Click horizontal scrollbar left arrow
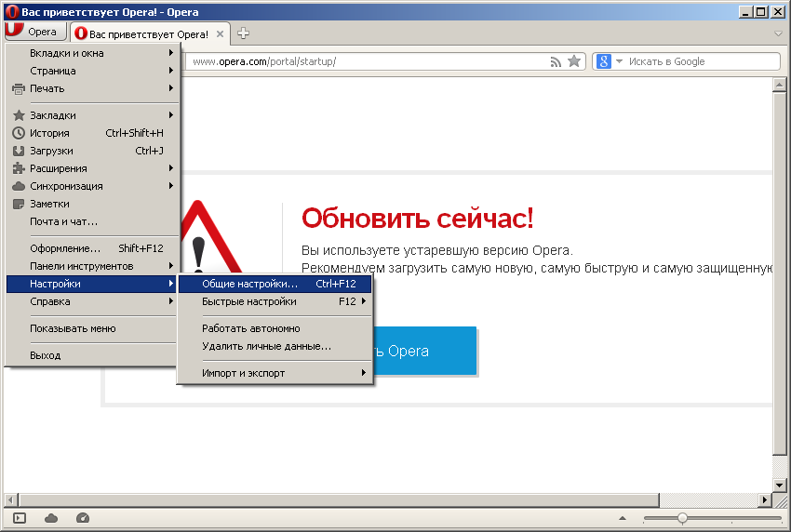This screenshot has height=532, width=791. click(10, 499)
